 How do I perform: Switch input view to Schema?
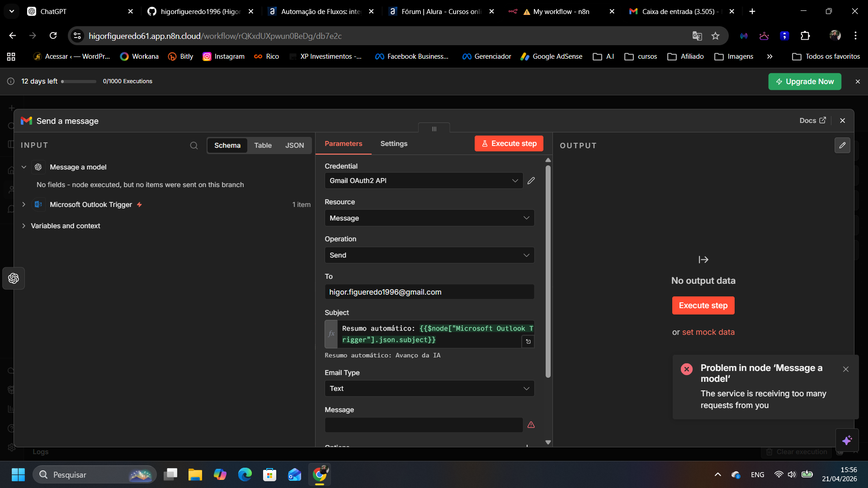pyautogui.click(x=227, y=145)
